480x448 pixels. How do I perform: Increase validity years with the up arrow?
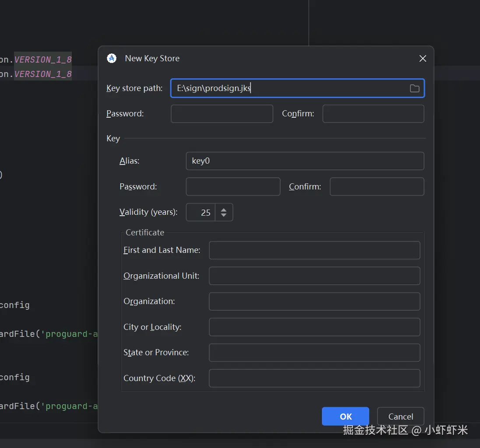(224, 210)
